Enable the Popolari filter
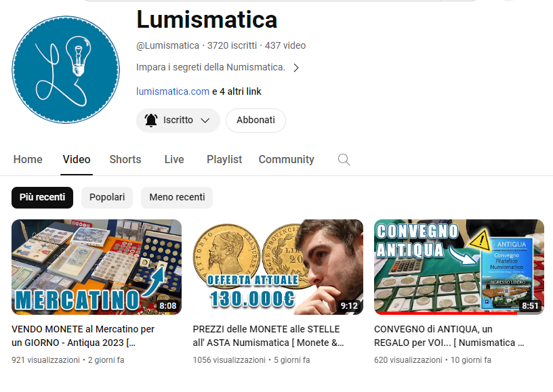This screenshot has width=553, height=392. (106, 197)
